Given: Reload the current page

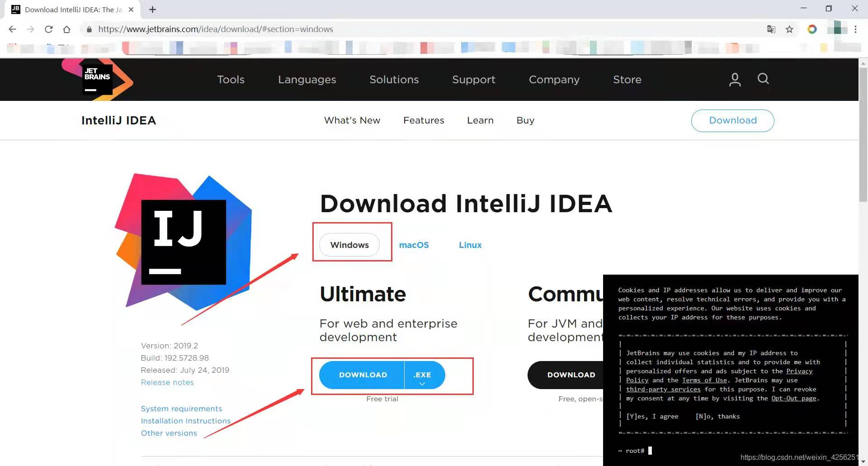Looking at the screenshot, I should (x=48, y=29).
